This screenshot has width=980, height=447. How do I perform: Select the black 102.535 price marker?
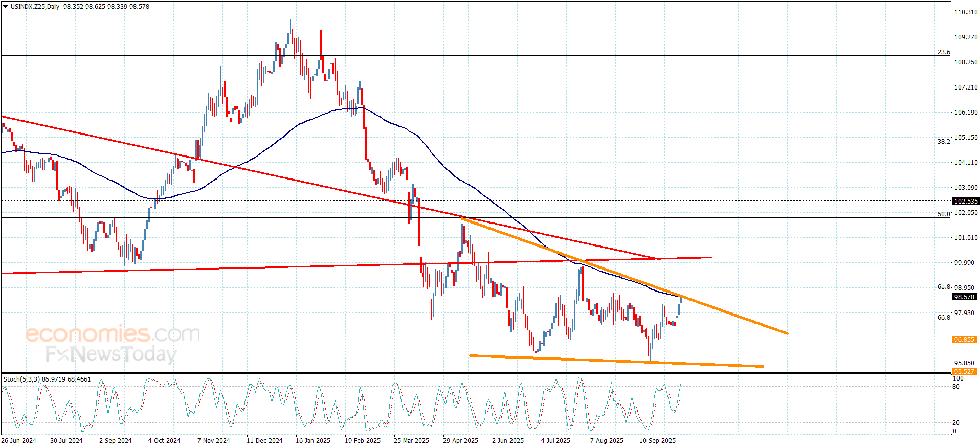pyautogui.click(x=966, y=202)
